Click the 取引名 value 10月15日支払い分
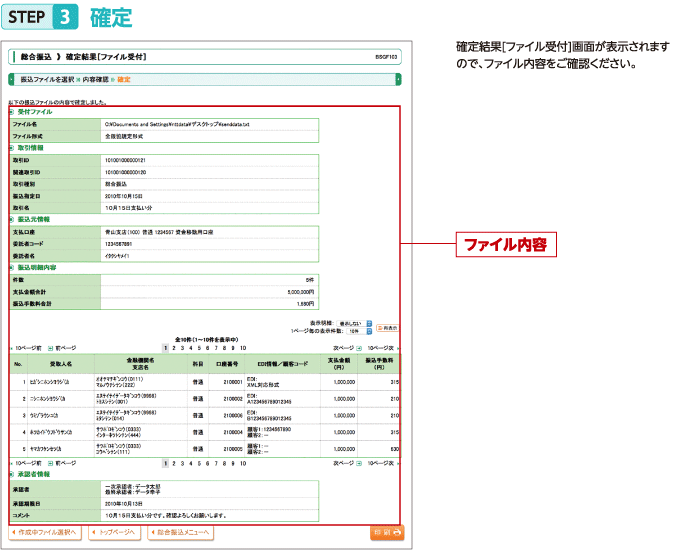This screenshot has width=690, height=556. tap(128, 208)
